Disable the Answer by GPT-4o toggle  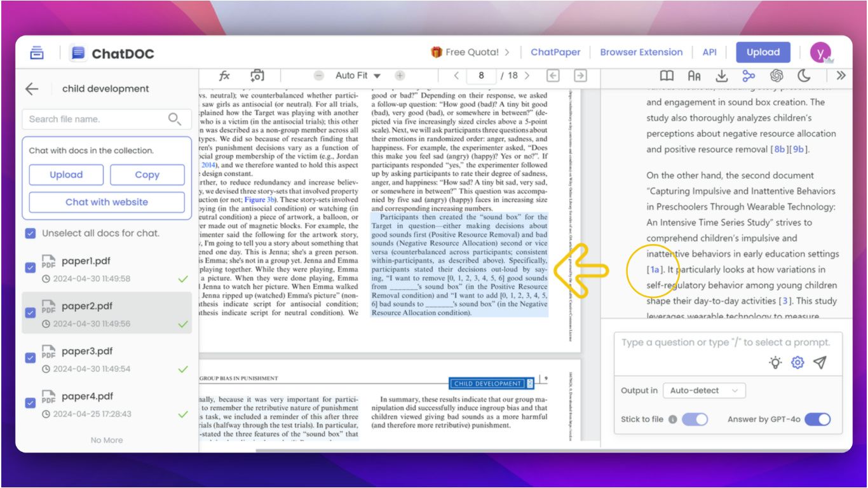(817, 419)
